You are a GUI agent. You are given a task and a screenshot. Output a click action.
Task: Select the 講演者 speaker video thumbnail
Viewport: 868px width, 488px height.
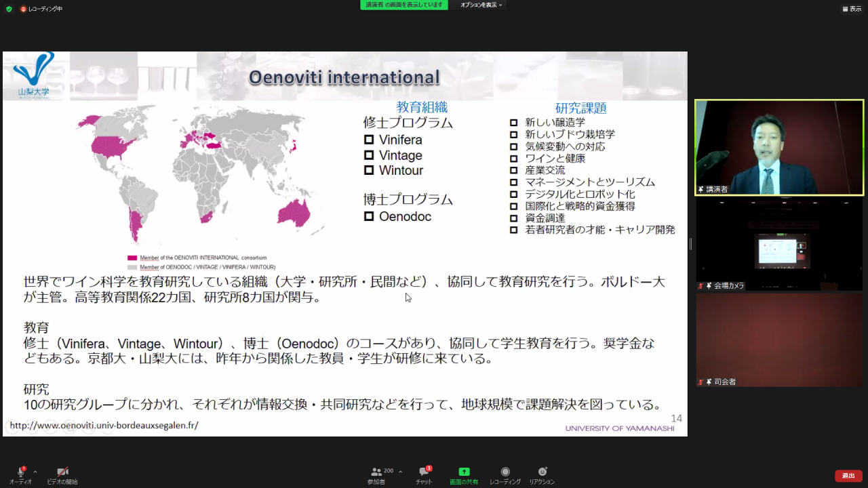779,148
